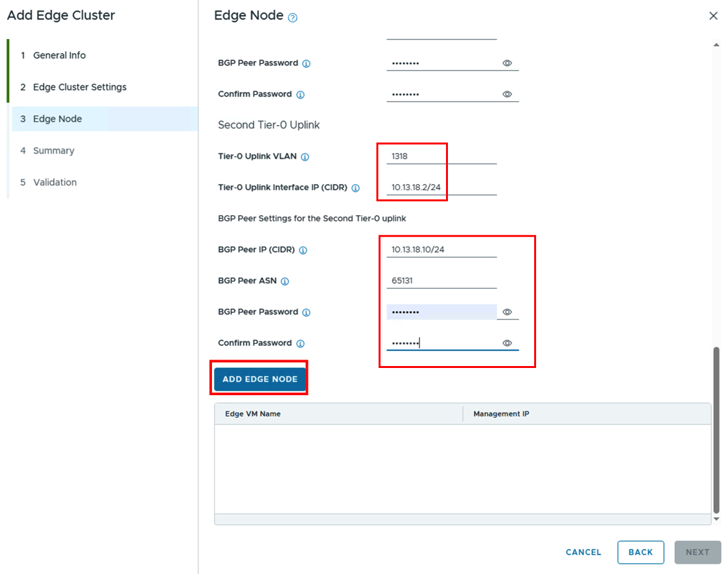Toggle visibility of bottom Confirm Password field
The height and width of the screenshot is (574, 728).
(508, 343)
